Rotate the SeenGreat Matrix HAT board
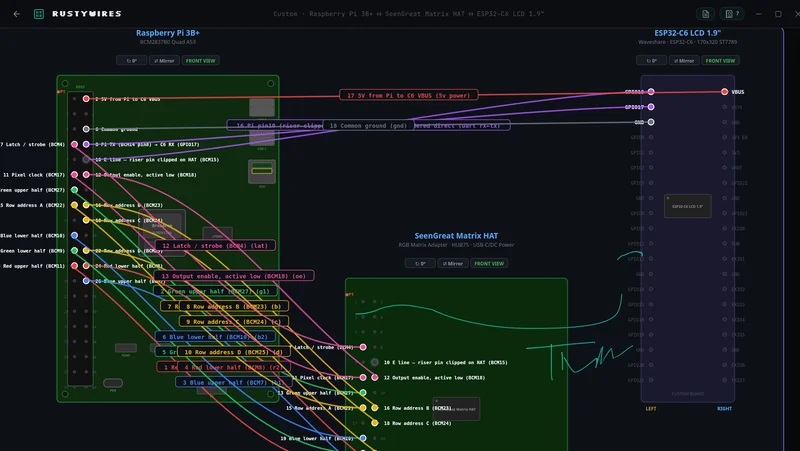The width and height of the screenshot is (800, 451). pyautogui.click(x=419, y=263)
